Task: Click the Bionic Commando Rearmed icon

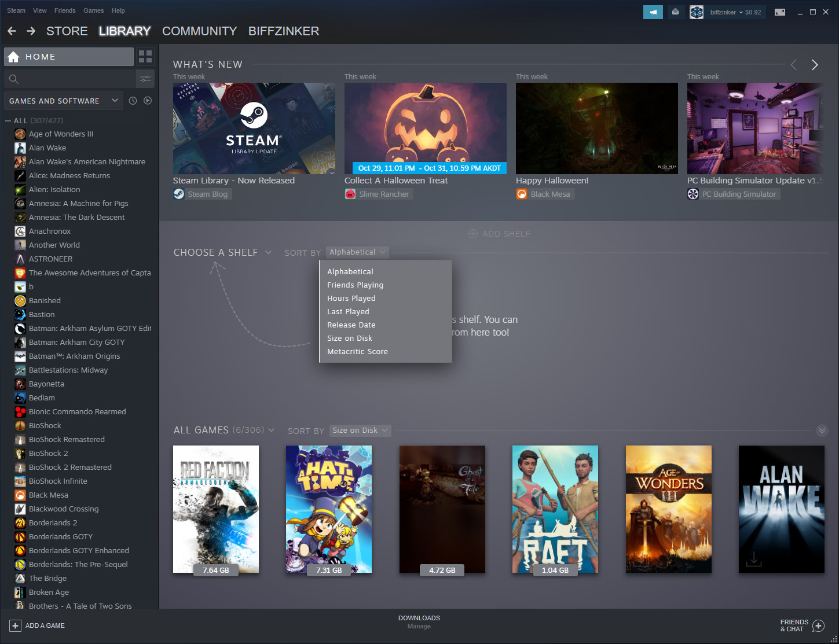Action: click(x=20, y=411)
